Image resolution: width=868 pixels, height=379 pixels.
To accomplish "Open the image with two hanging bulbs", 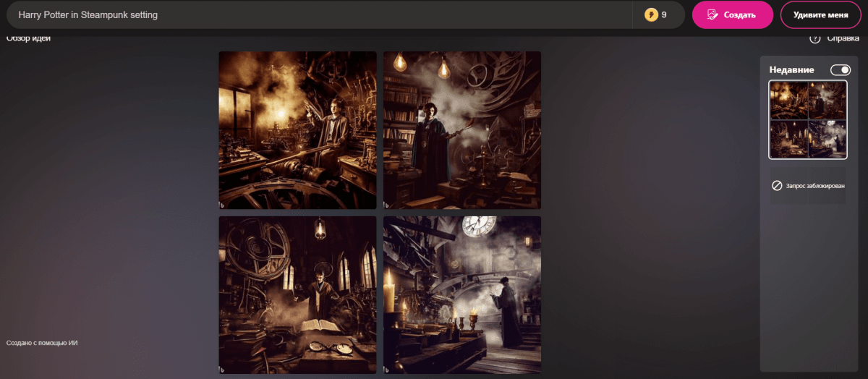I will click(x=462, y=130).
